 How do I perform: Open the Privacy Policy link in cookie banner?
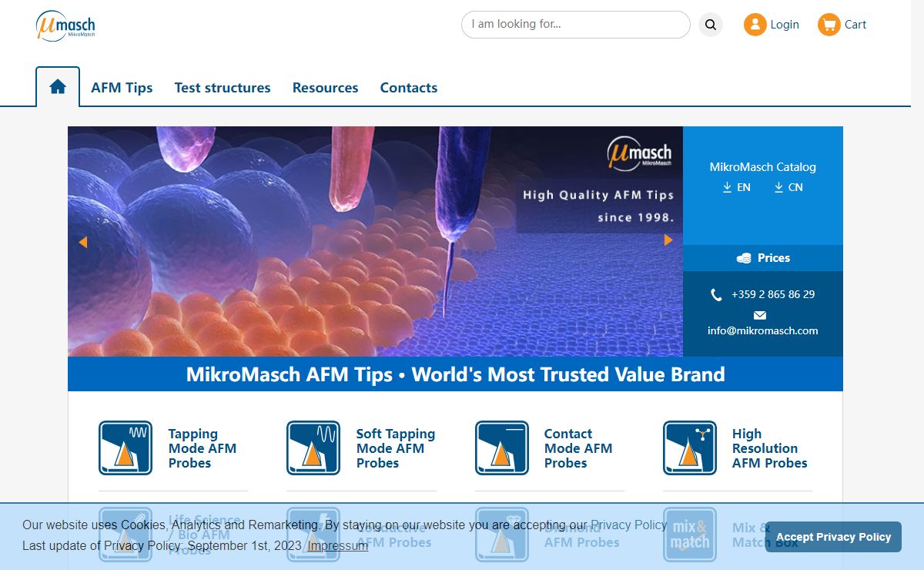[629, 525]
